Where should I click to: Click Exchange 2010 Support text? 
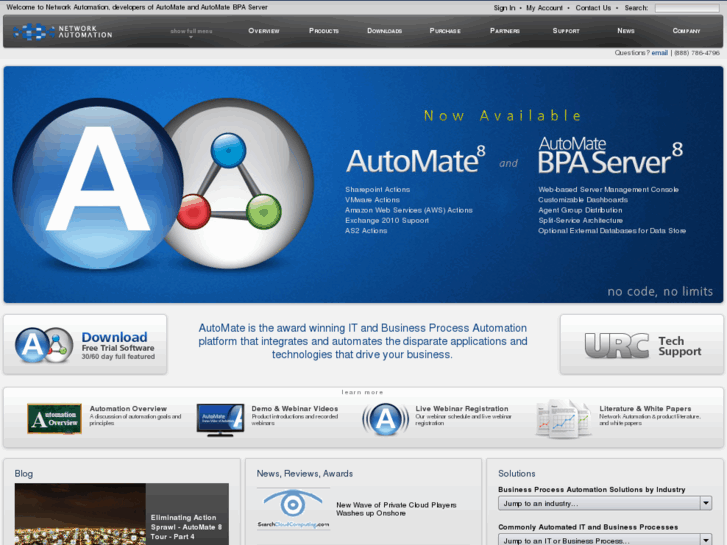point(387,220)
